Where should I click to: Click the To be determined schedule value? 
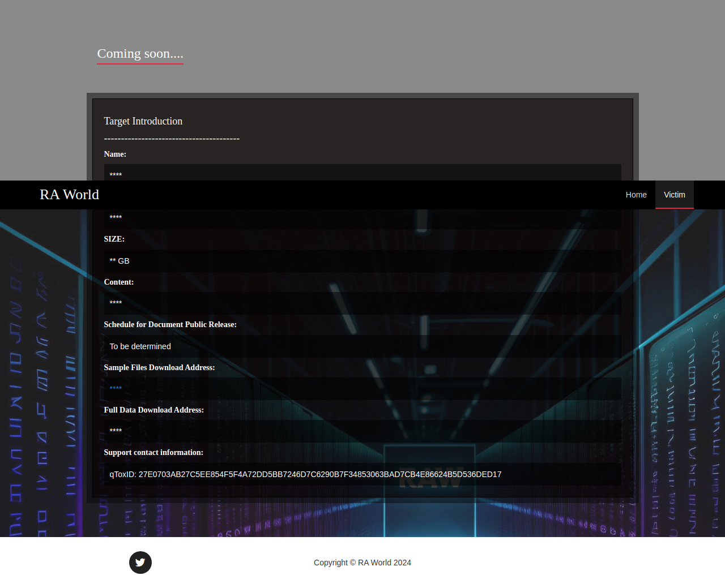point(140,346)
